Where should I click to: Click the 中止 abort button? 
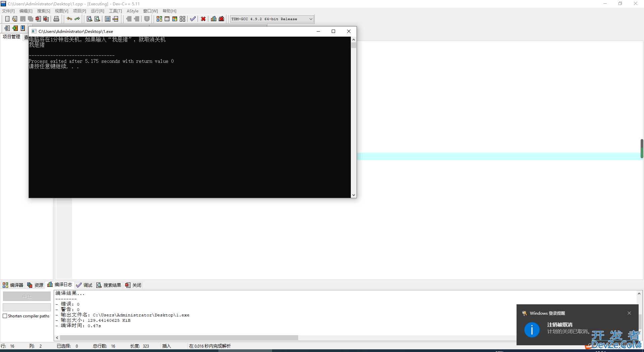point(27,296)
